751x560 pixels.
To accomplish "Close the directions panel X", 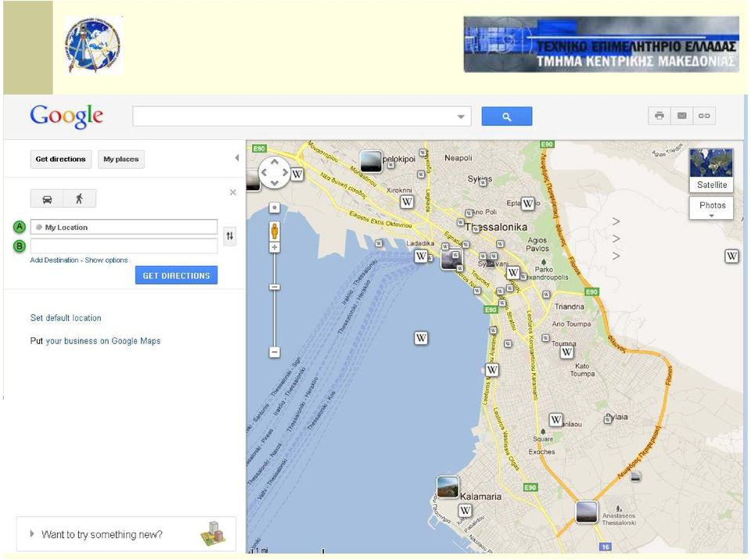I will 233,192.
